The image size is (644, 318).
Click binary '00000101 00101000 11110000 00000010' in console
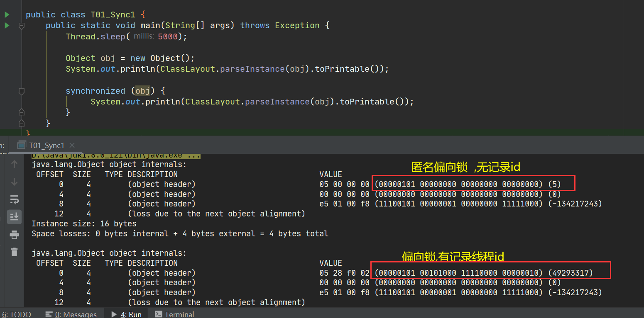pos(458,273)
